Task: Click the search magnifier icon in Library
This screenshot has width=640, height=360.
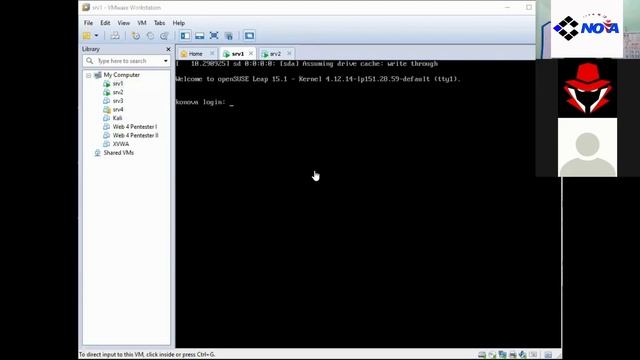Action: (x=89, y=61)
